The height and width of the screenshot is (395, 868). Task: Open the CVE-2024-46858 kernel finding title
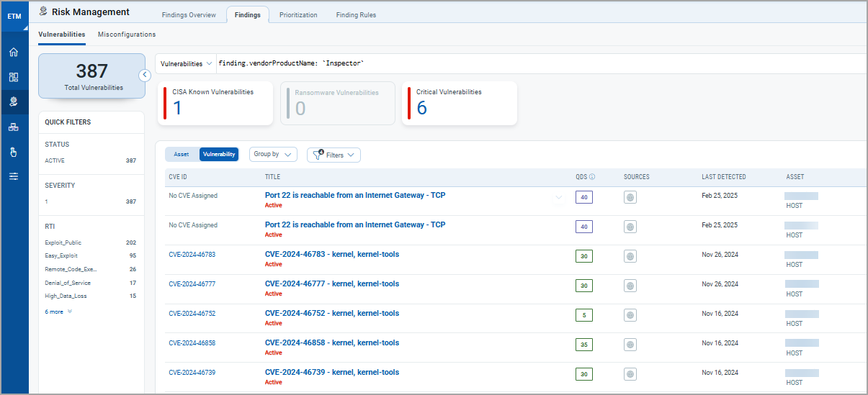[x=331, y=343]
